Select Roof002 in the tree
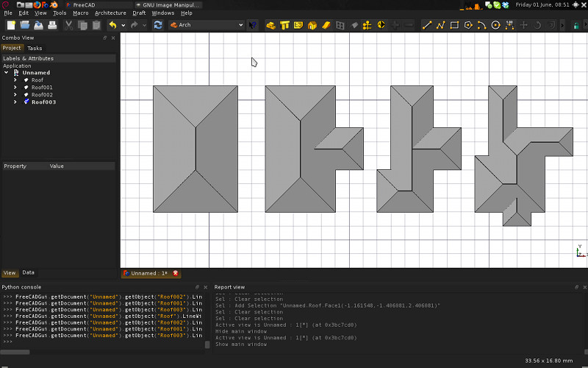The height and width of the screenshot is (368, 588). pos(42,95)
